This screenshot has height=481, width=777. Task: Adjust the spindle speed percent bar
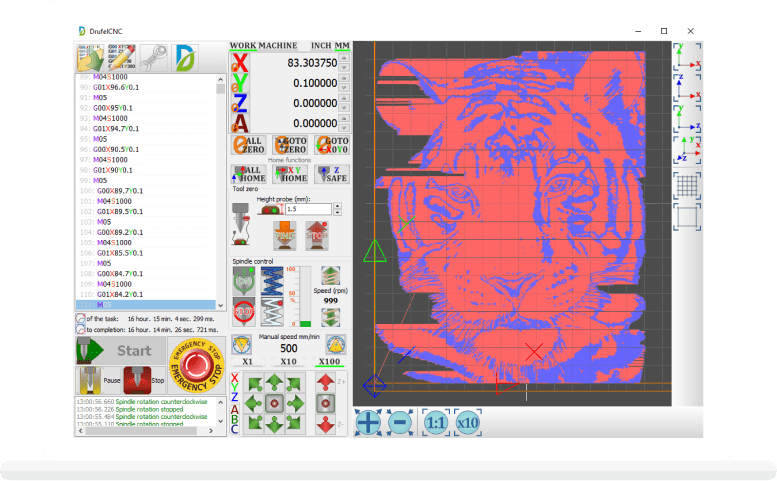point(305,296)
